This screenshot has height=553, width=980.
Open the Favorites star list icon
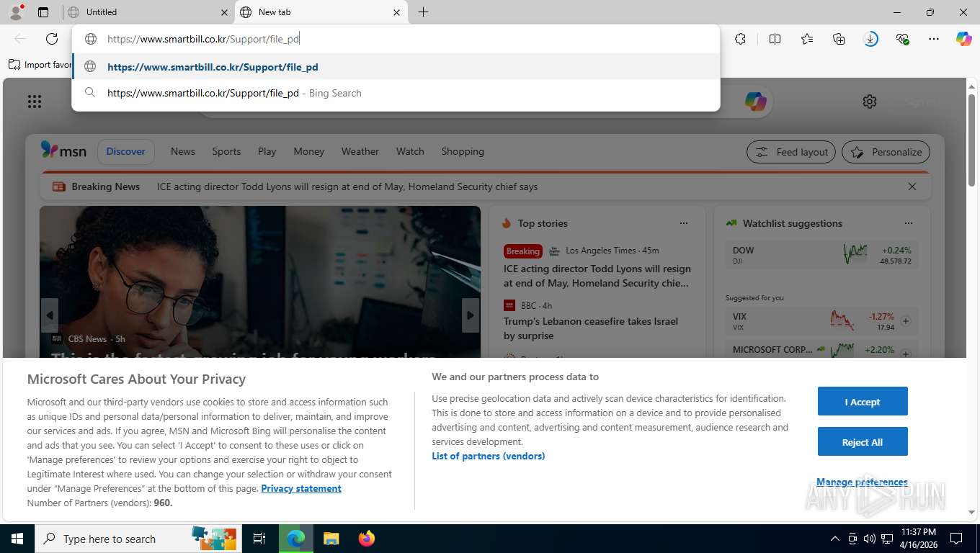807,39
